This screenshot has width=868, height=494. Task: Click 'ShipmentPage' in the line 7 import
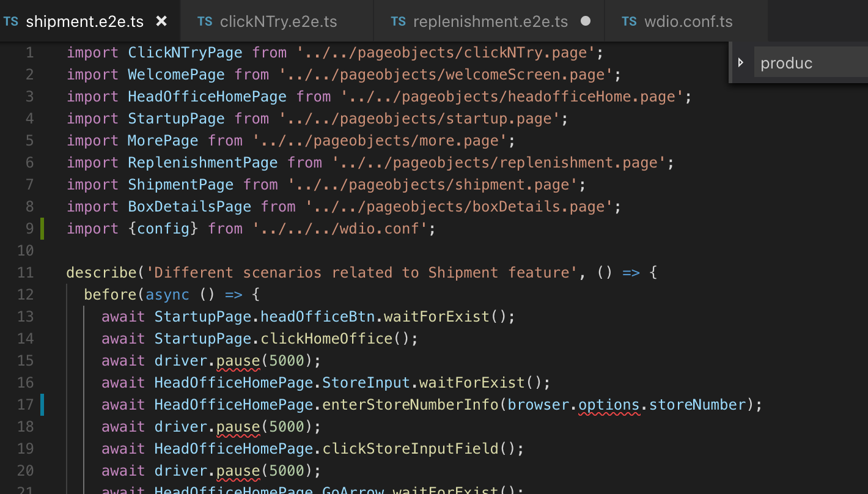[x=181, y=185]
